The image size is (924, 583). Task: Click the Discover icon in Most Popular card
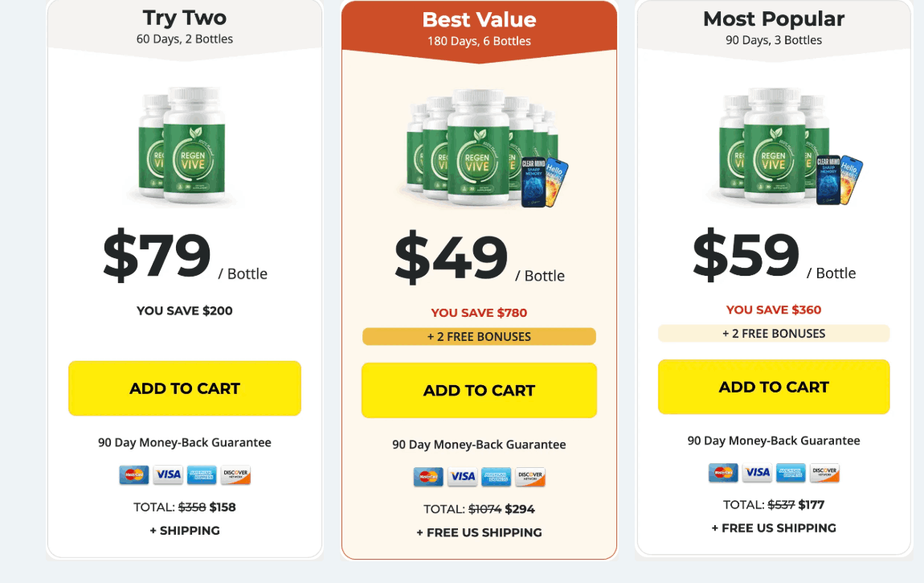(x=824, y=472)
